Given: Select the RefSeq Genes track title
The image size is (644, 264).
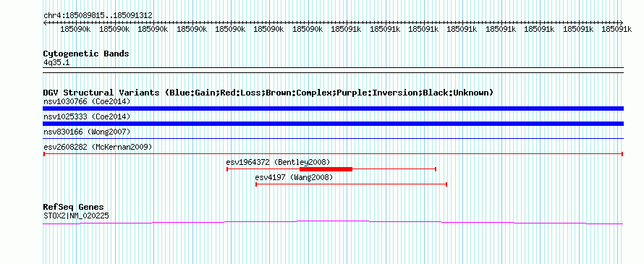Looking at the screenshot, I should [74, 207].
